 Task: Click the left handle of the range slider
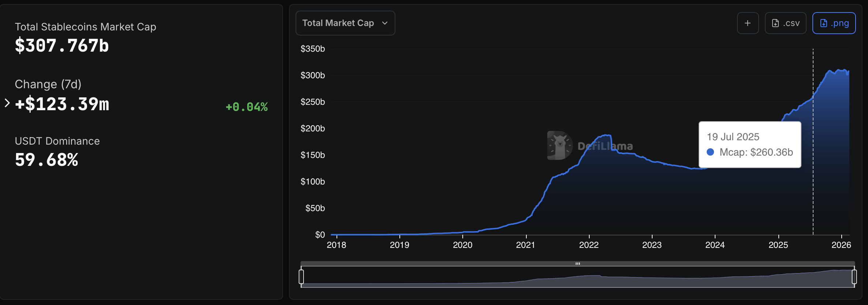(301, 276)
